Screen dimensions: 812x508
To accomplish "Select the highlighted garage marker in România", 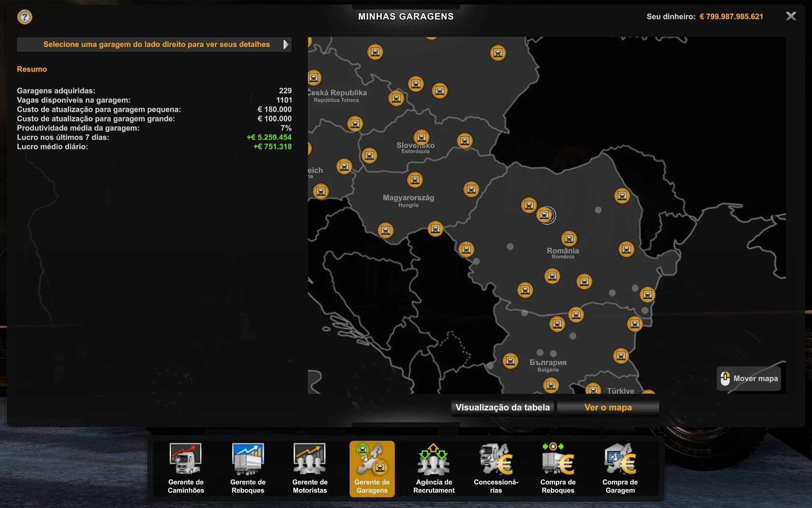I will pos(545,215).
